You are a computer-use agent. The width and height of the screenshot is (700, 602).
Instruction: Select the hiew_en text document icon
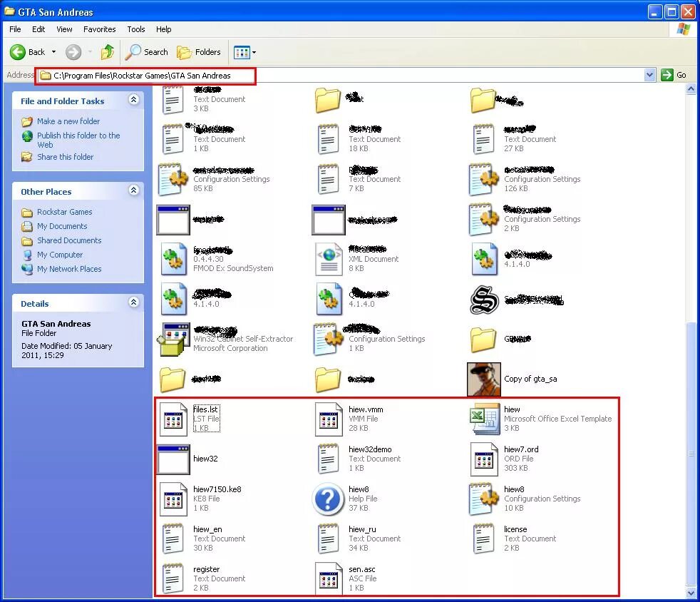173,539
